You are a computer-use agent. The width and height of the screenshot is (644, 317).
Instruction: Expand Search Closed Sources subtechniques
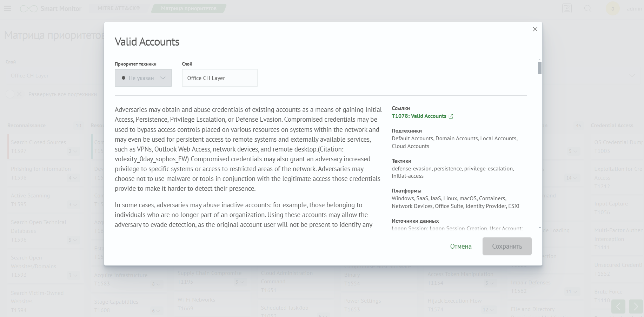pos(73,151)
